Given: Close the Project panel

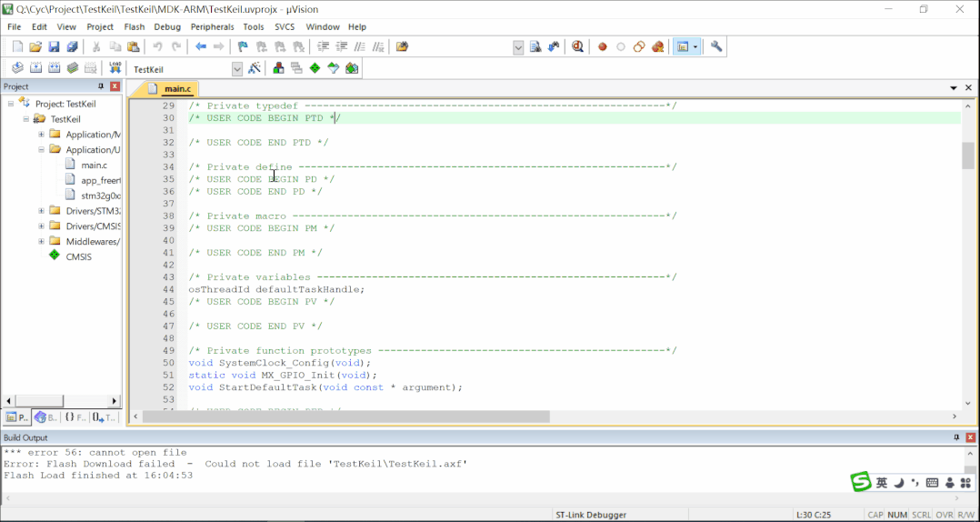Looking at the screenshot, I should [115, 86].
